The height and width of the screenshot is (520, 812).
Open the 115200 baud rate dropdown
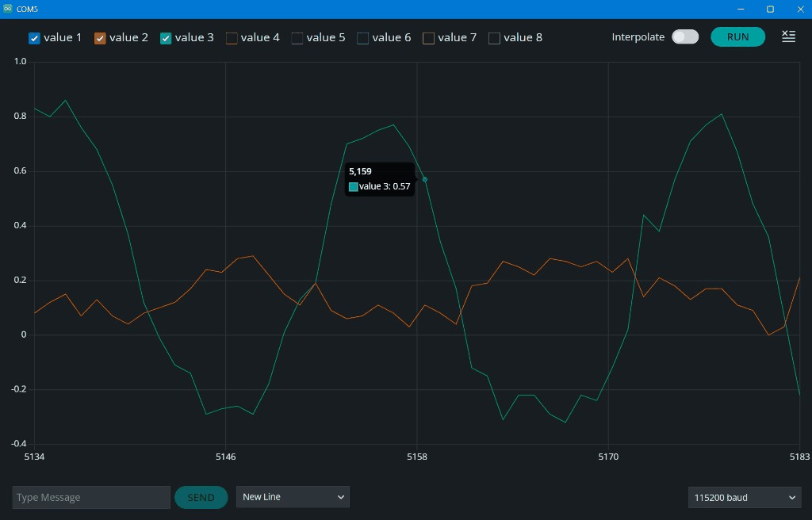(x=744, y=497)
